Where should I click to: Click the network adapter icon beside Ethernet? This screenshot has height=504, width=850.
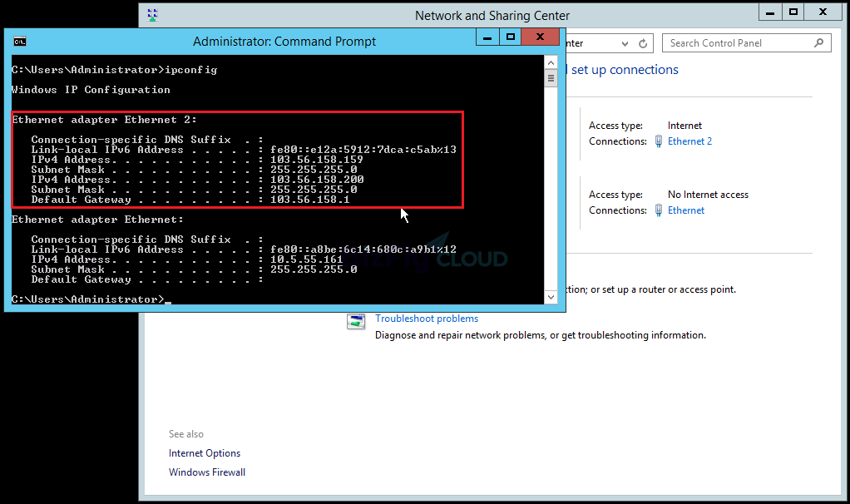click(659, 210)
